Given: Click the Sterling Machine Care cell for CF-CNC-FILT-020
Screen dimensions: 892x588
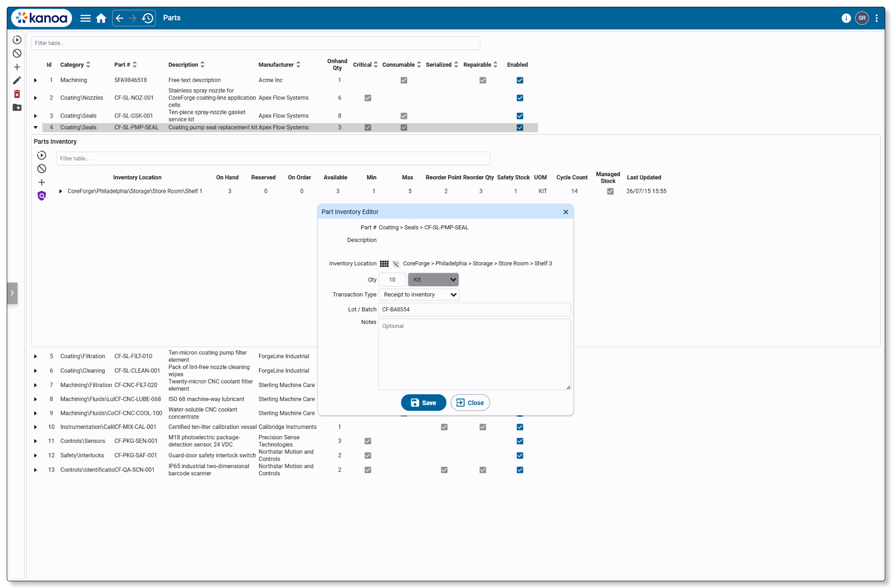Looking at the screenshot, I should (x=287, y=385).
